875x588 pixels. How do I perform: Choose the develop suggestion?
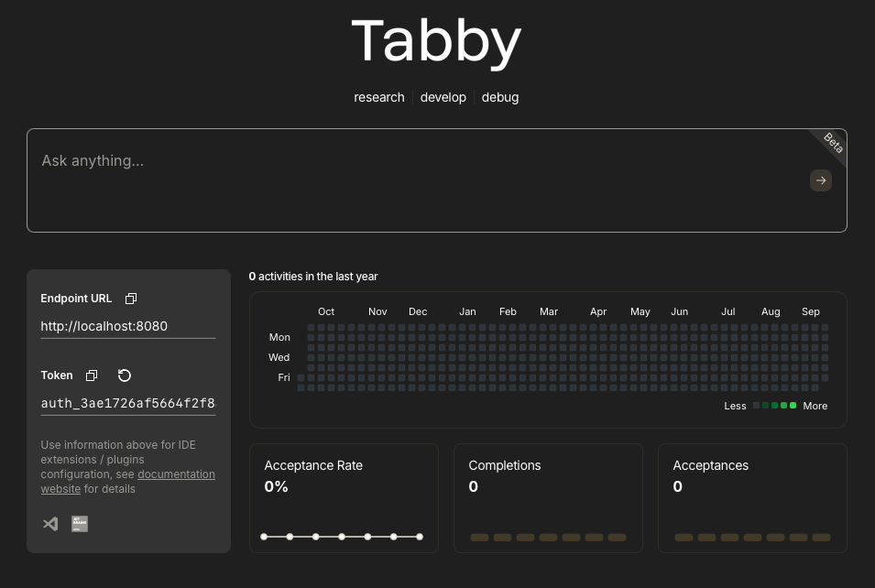(x=443, y=97)
